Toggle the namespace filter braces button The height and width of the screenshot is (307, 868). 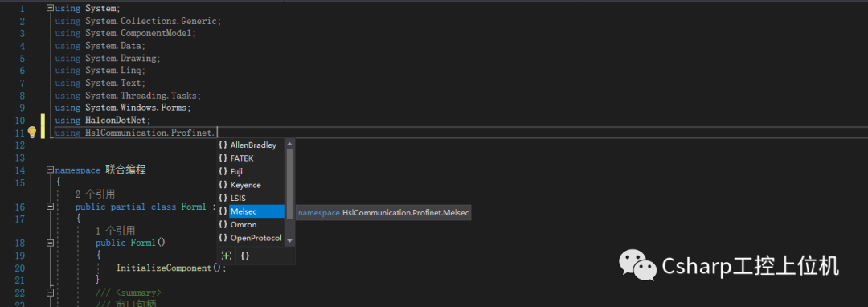(244, 256)
